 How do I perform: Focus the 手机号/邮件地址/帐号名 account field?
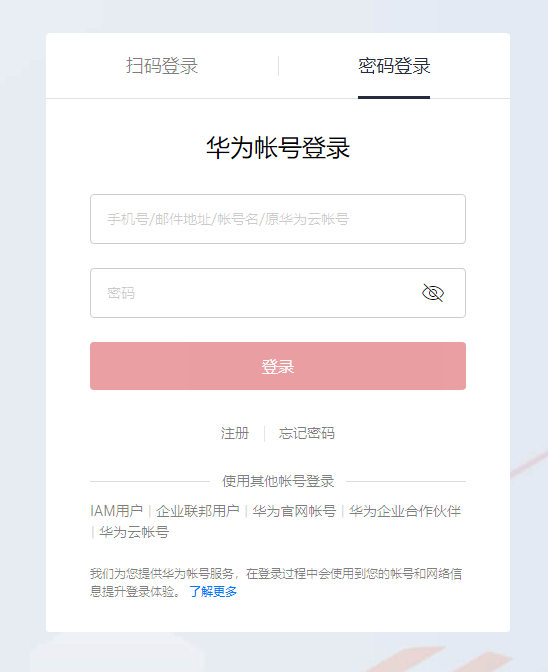(278, 219)
